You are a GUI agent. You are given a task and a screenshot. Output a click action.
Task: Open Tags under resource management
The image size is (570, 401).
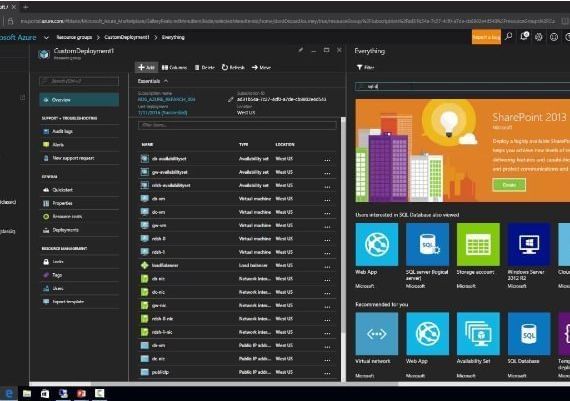point(79,275)
